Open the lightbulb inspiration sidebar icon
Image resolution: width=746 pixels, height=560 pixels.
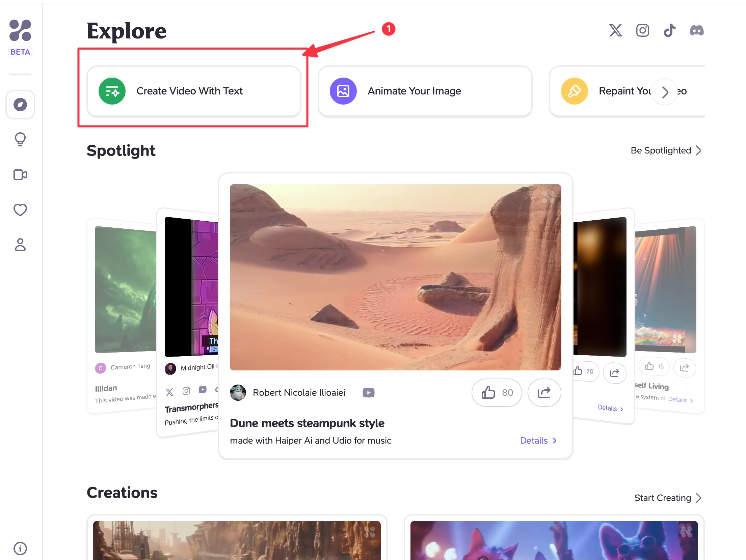20,139
